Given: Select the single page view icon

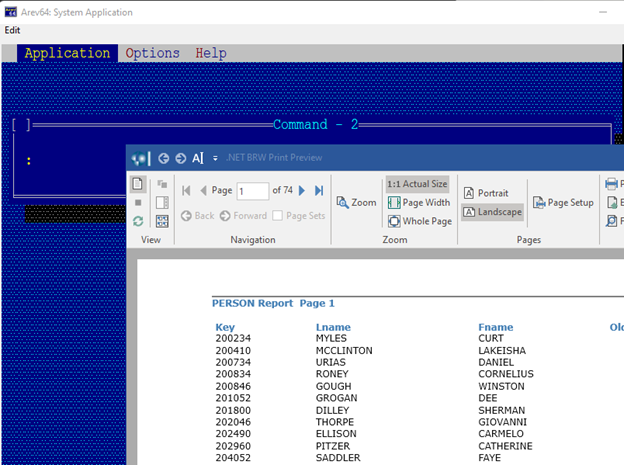Looking at the screenshot, I should click(x=138, y=184).
